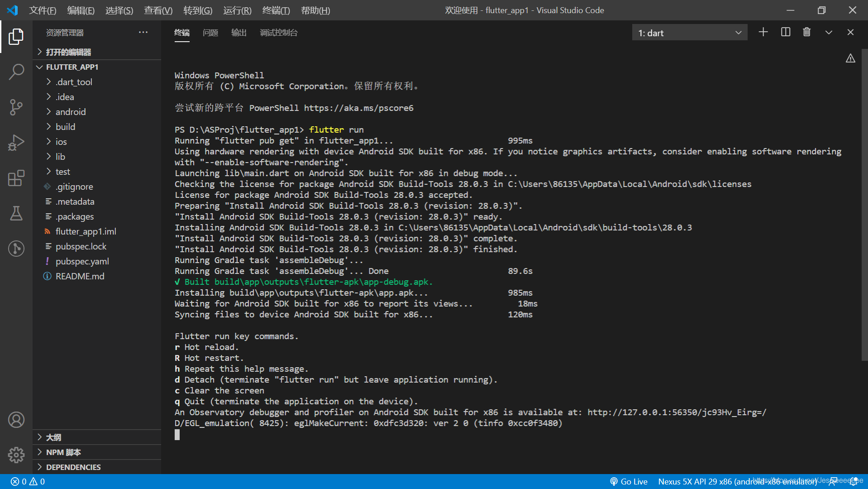Click the warning triangle in terminal
This screenshot has width=868, height=489.
850,58
